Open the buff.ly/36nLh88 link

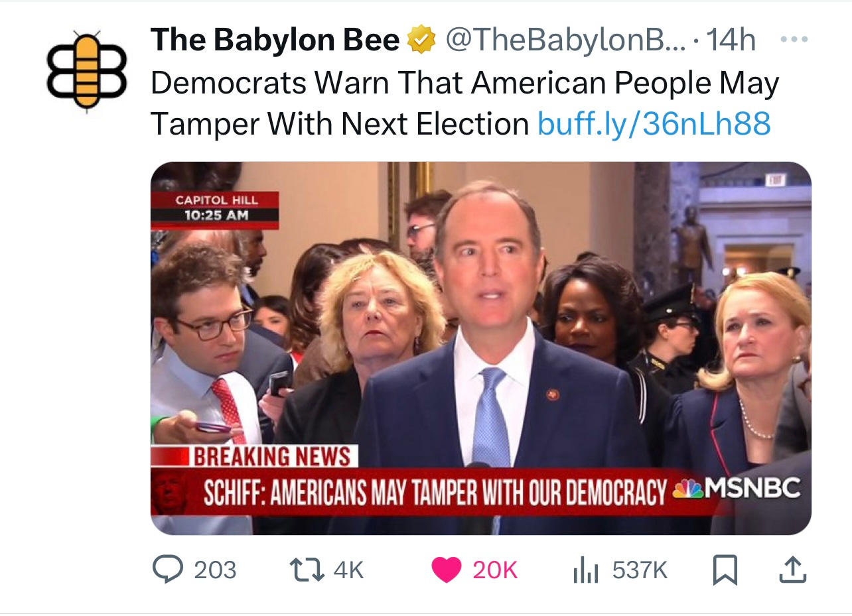(x=654, y=123)
